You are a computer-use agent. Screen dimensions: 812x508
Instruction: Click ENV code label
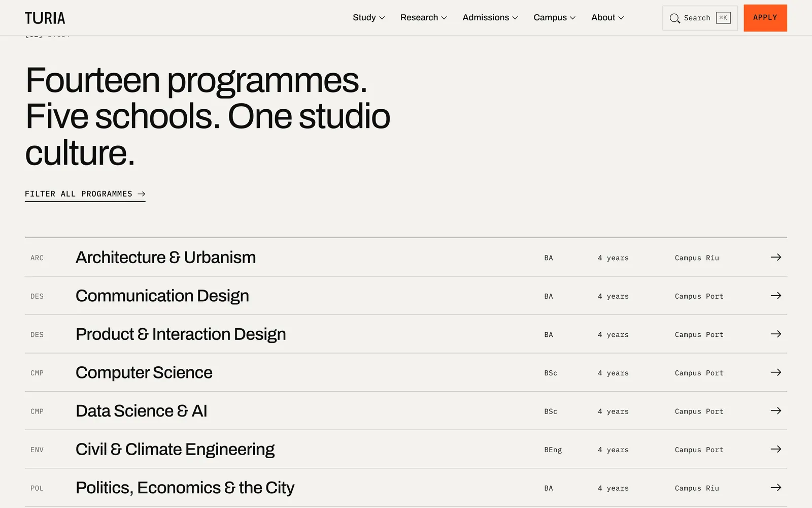click(x=37, y=450)
